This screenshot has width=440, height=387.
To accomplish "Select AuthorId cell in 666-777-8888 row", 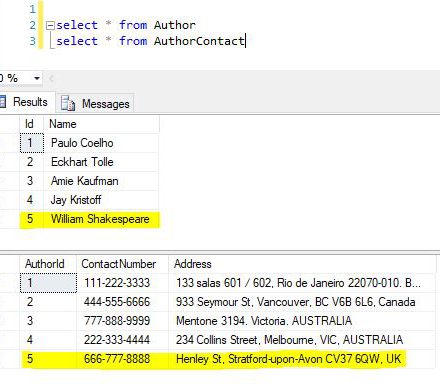I will (x=48, y=359).
